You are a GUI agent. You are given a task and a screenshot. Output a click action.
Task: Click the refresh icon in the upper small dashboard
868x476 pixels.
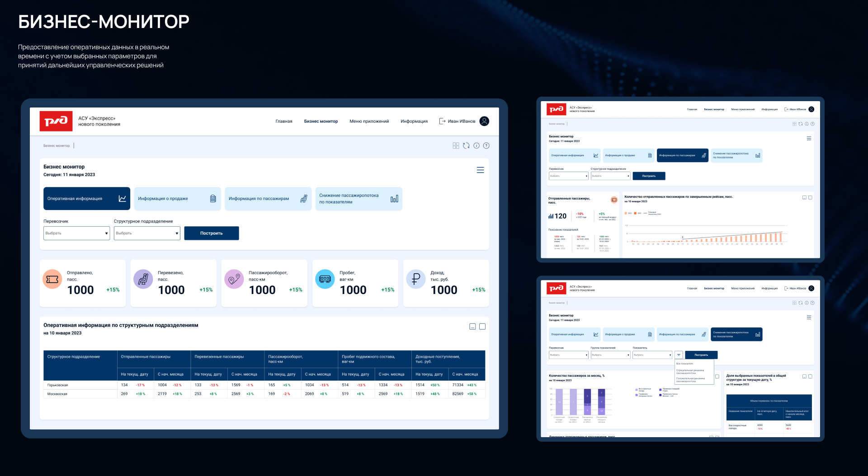(801, 124)
